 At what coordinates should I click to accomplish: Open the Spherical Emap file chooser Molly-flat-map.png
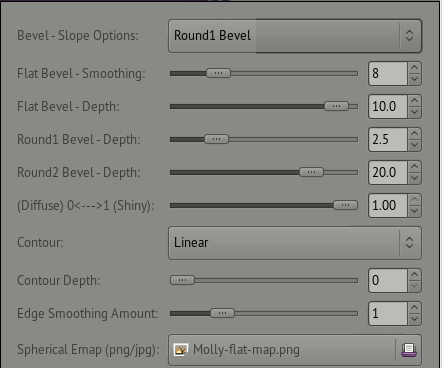[x=295, y=350]
